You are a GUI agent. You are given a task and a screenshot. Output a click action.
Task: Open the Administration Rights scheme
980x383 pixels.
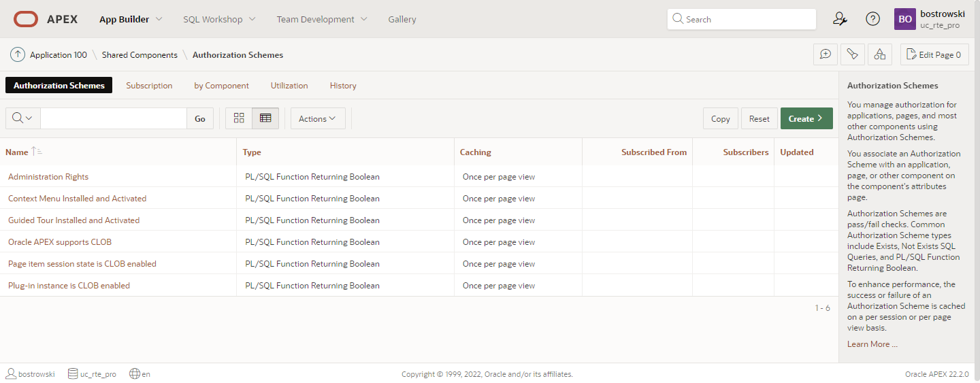point(48,177)
